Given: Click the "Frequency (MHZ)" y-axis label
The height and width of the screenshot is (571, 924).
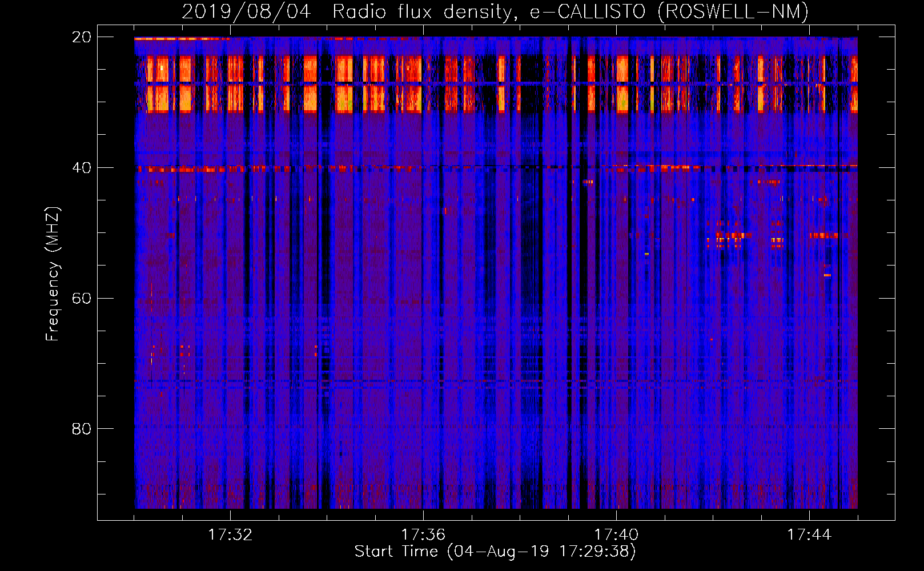Looking at the screenshot, I should tap(52, 274).
